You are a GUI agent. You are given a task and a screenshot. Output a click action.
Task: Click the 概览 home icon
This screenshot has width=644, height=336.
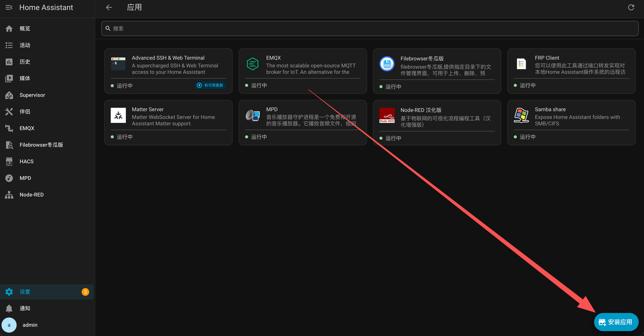tap(9, 29)
